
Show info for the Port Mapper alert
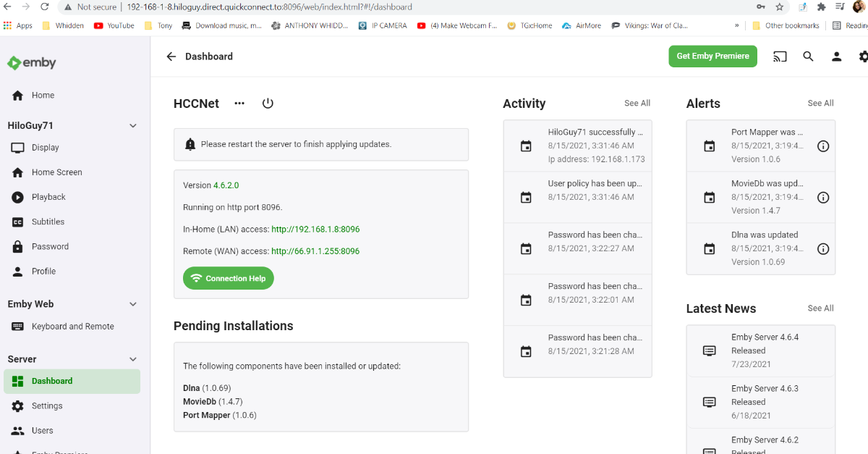click(x=822, y=146)
